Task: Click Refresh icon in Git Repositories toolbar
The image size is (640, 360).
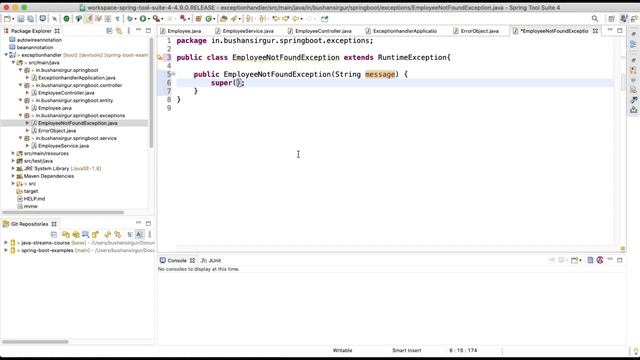Action: click(107, 234)
